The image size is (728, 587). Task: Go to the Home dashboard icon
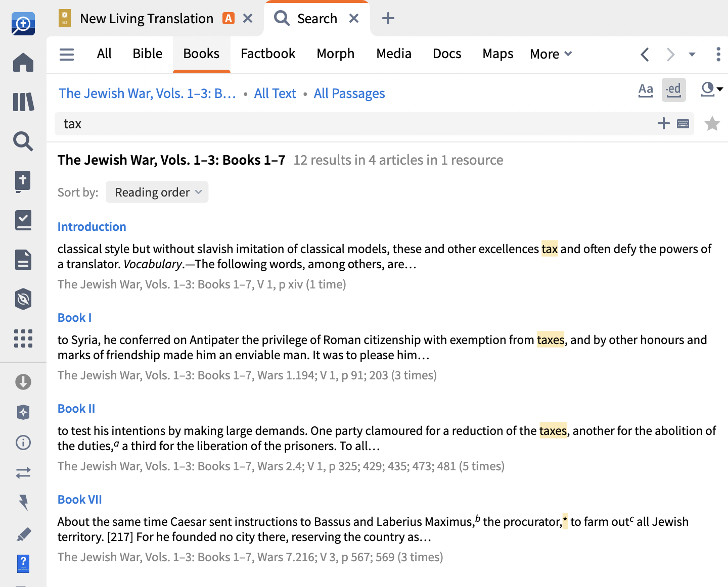tap(23, 63)
